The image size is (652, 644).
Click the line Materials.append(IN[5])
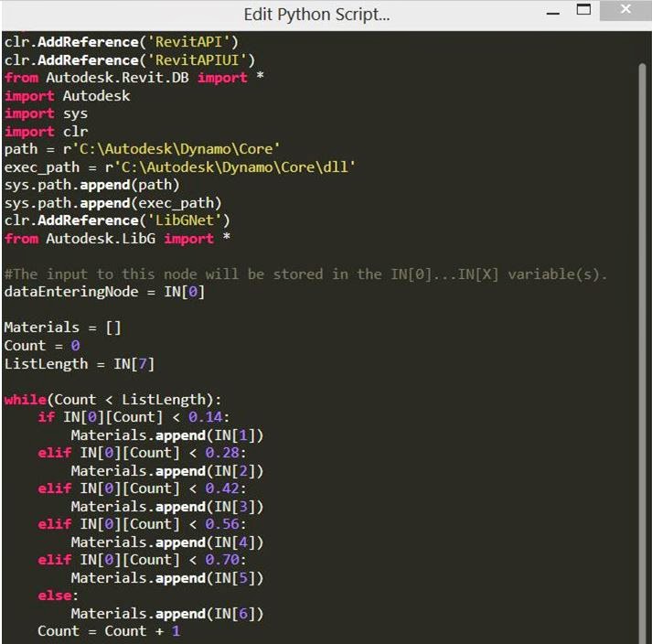[166, 578]
